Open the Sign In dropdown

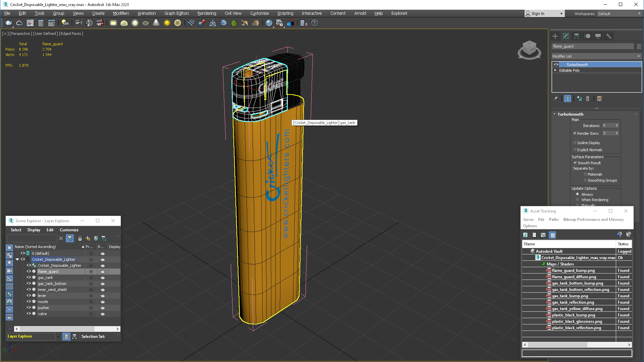[x=561, y=14]
